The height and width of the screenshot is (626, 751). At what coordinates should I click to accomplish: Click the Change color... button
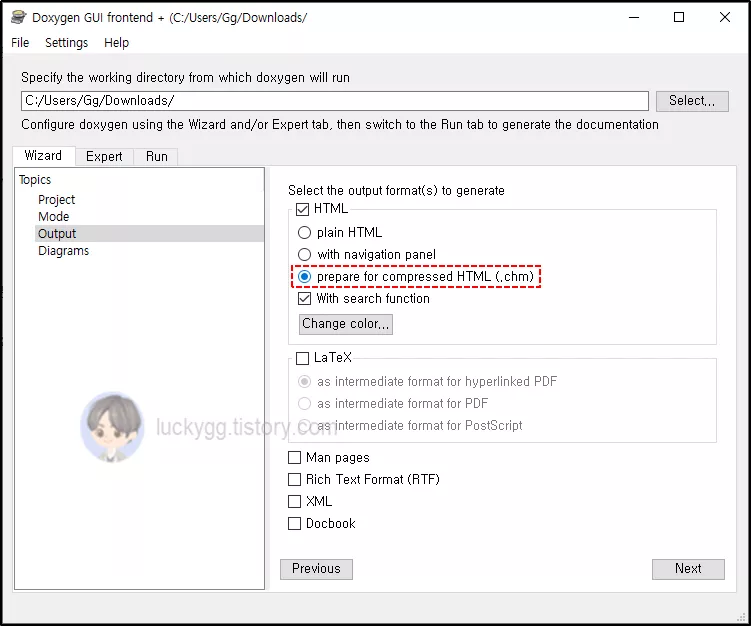(345, 324)
